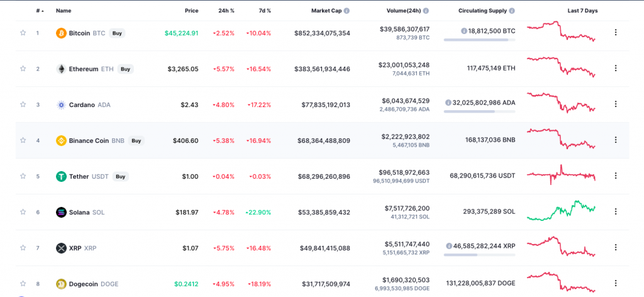Click the XRP logo icon
The width and height of the screenshot is (644, 297).
click(x=61, y=248)
